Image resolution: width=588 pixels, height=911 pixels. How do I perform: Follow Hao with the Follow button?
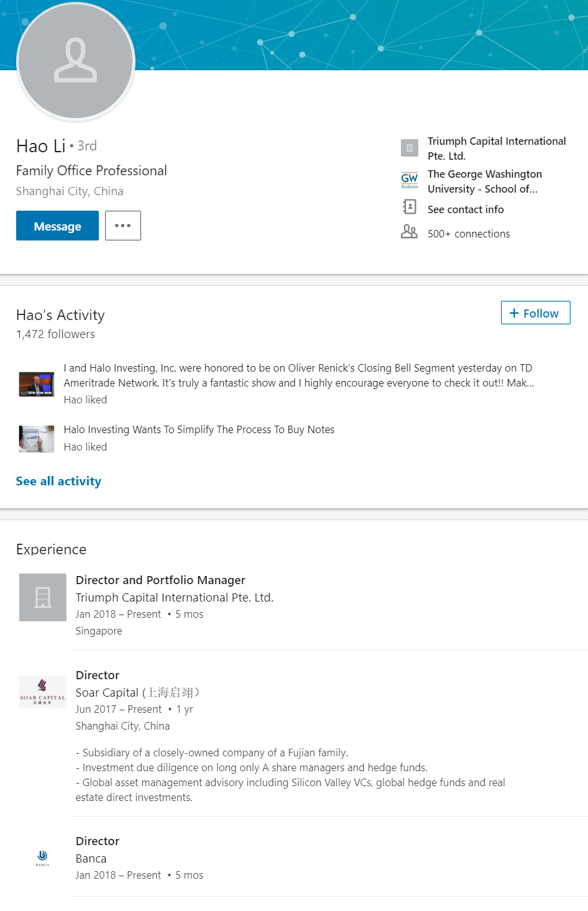535,313
